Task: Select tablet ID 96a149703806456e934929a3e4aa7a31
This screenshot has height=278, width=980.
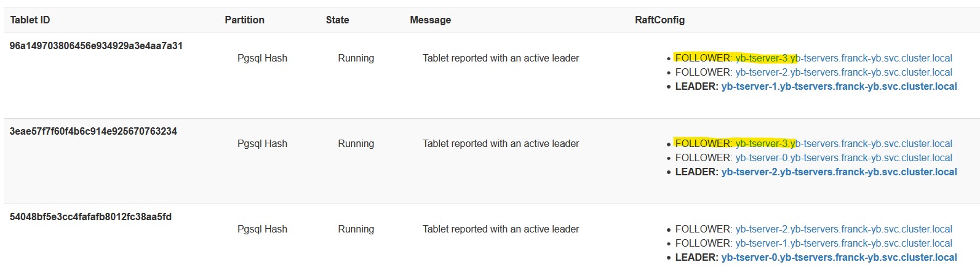Action: 96,46
